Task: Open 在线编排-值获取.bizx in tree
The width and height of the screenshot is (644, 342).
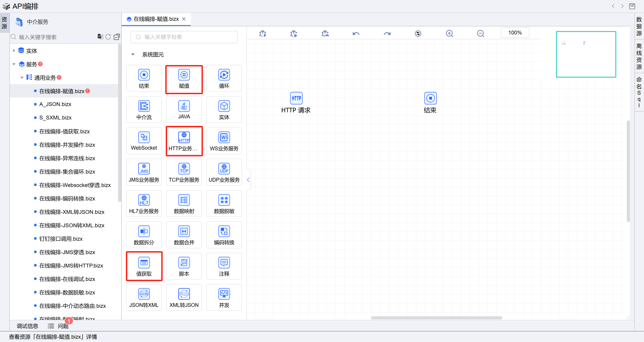Action: [64, 132]
